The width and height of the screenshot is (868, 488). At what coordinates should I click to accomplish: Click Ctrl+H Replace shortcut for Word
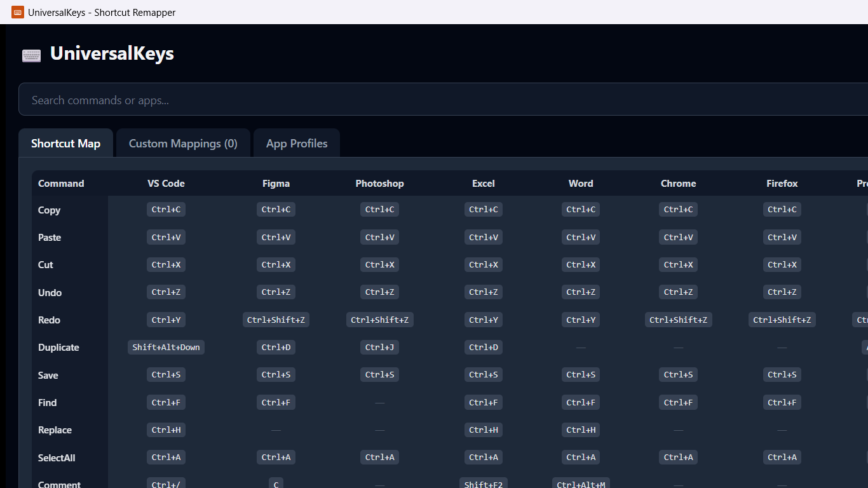point(581,430)
